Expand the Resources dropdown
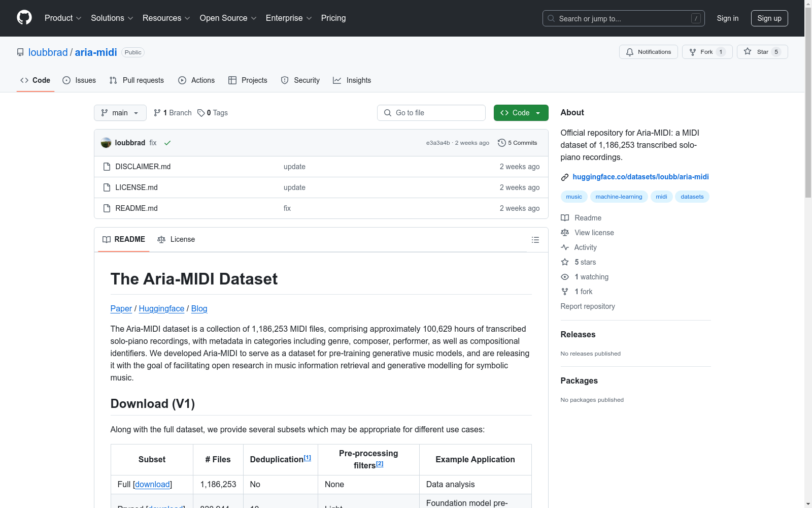The image size is (812, 508). click(166, 18)
